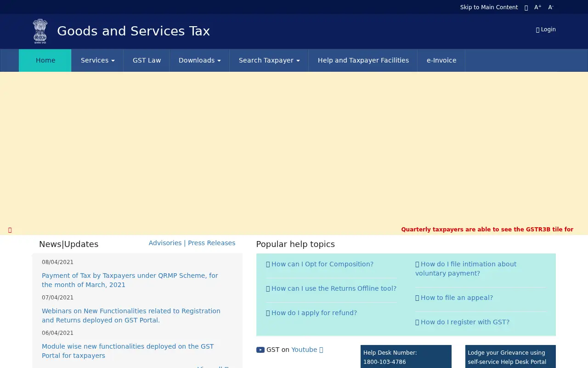This screenshot has height=368, width=588.
Task: Click the icon after the Youtube link
Action: [x=321, y=350]
